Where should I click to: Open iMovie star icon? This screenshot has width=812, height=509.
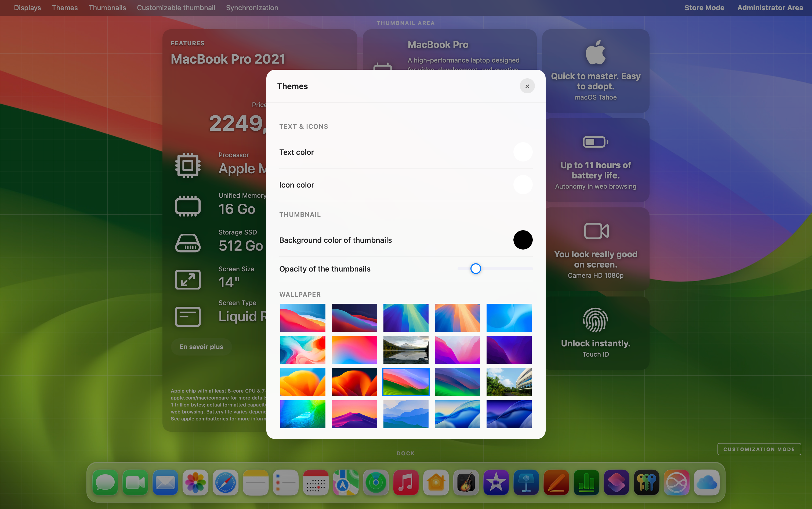(x=496, y=482)
